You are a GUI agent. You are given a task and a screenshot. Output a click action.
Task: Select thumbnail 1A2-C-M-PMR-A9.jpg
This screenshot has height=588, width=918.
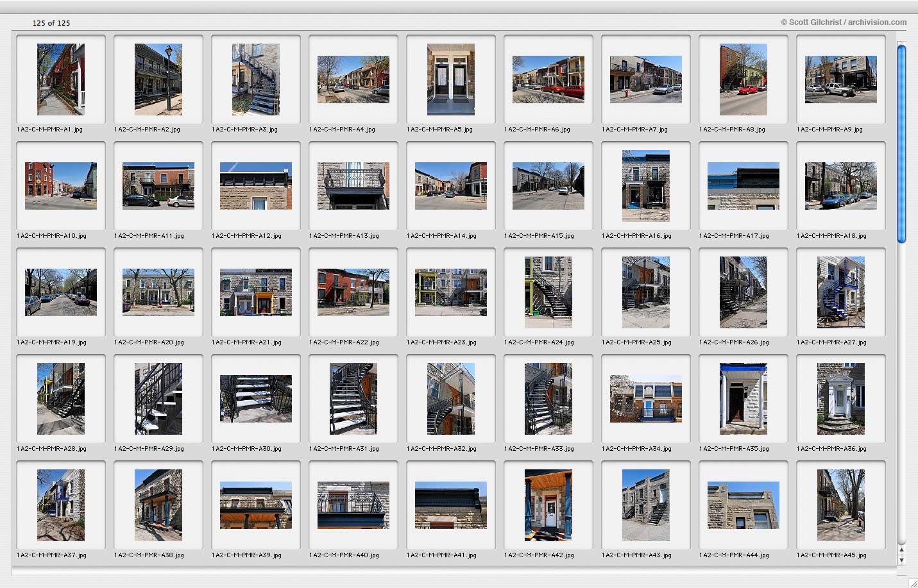coord(841,80)
